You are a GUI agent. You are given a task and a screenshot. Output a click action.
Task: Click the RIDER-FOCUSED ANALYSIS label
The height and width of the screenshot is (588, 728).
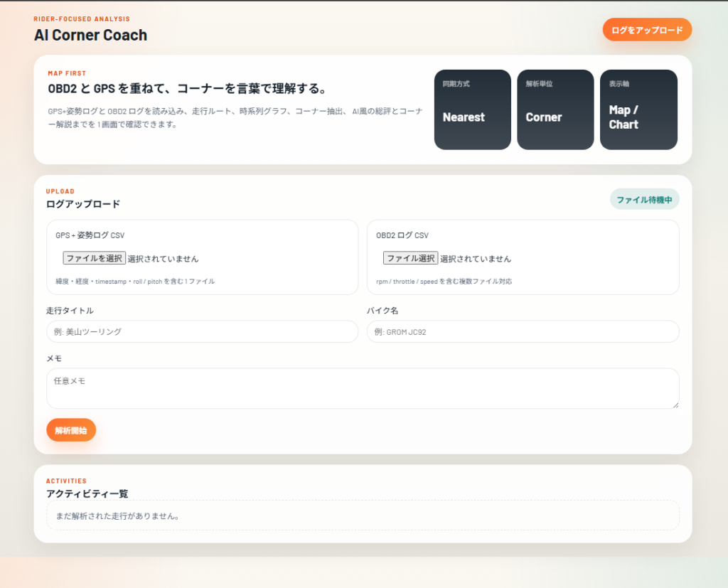coord(82,19)
